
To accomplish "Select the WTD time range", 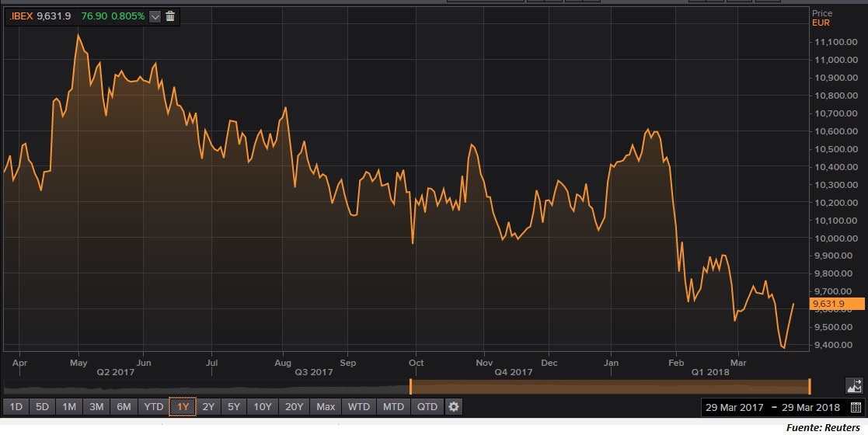I will coord(359,407).
